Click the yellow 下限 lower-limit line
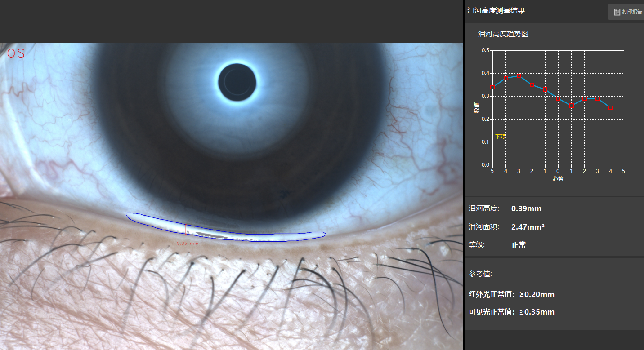 pyautogui.click(x=558, y=142)
